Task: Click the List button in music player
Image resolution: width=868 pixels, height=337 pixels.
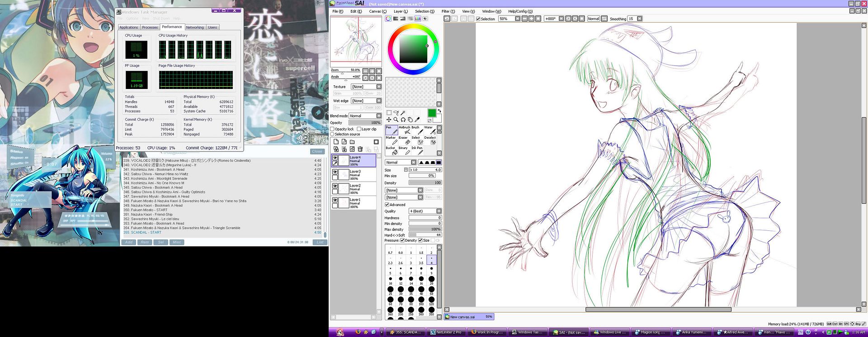Action: [320, 242]
